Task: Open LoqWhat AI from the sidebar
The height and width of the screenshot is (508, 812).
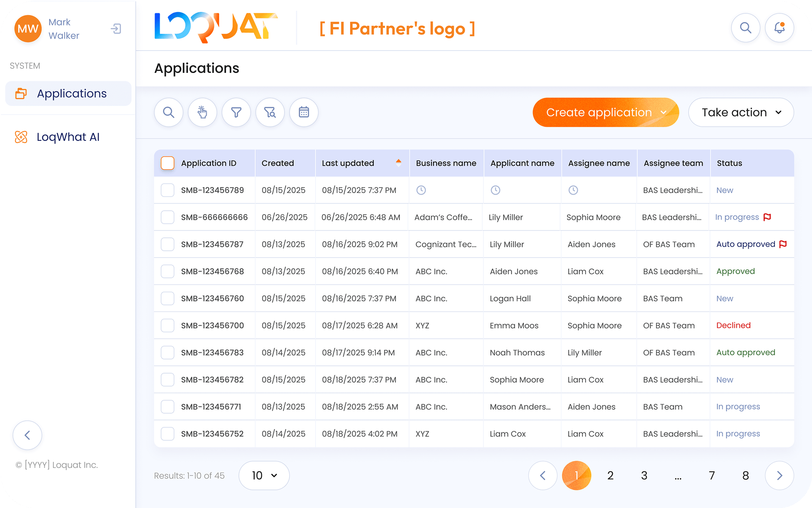Action: tap(68, 137)
